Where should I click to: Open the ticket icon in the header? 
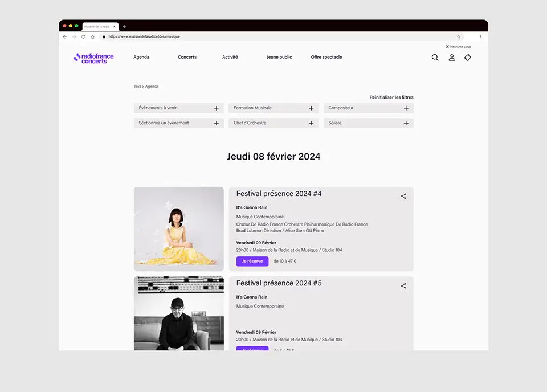click(x=468, y=58)
